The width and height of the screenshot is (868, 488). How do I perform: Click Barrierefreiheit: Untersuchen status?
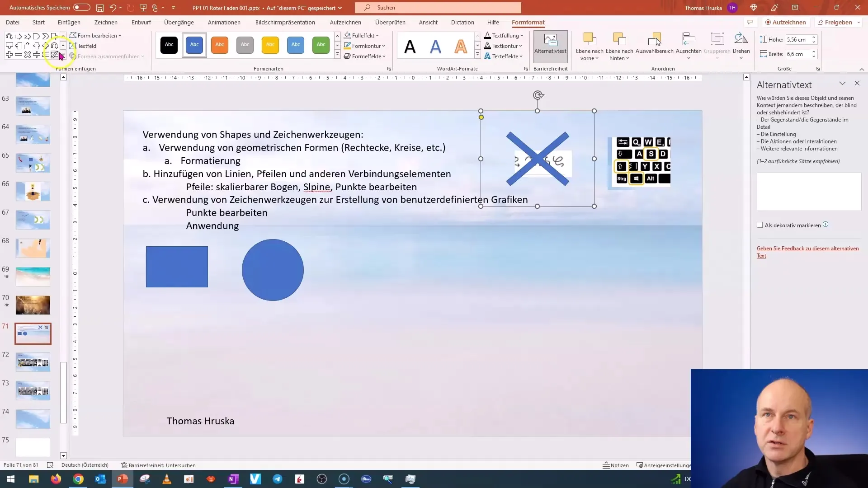[x=158, y=465]
